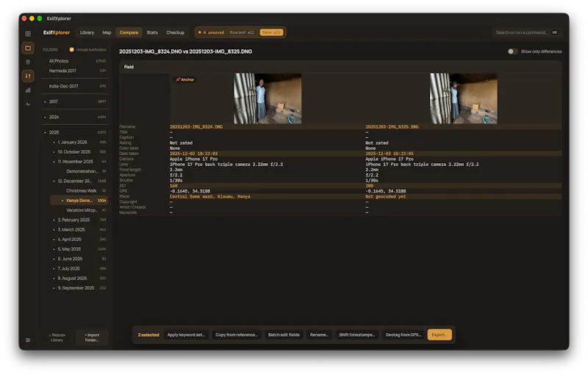Select the Compare tab
Screen dimensions: 588x375
click(129, 32)
